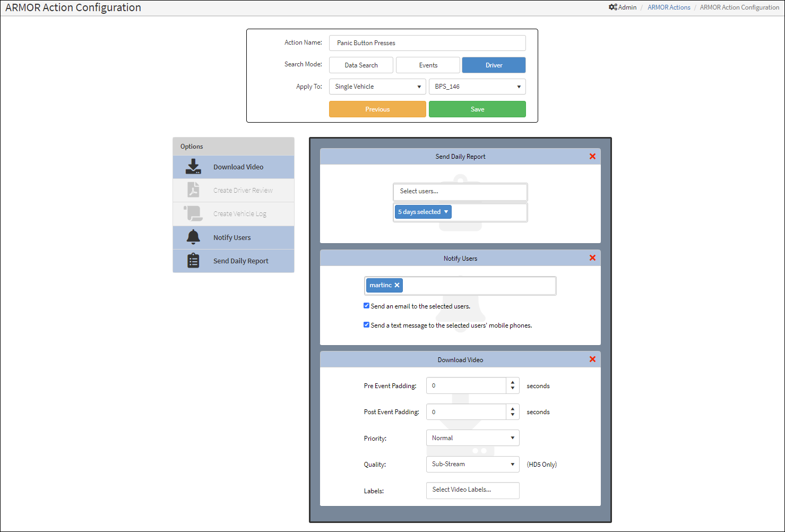Click the (HD5 Only) note text

[x=542, y=464]
